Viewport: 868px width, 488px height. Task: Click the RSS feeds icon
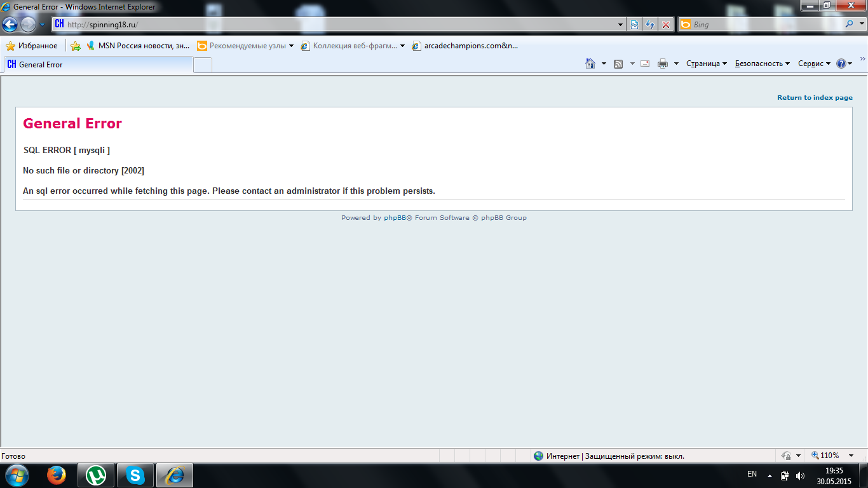618,64
